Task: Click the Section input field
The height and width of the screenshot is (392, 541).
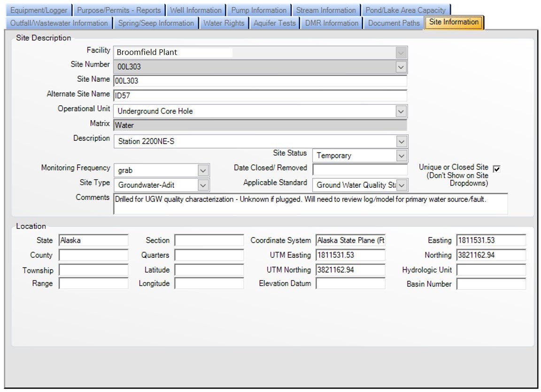Action: 209,240
